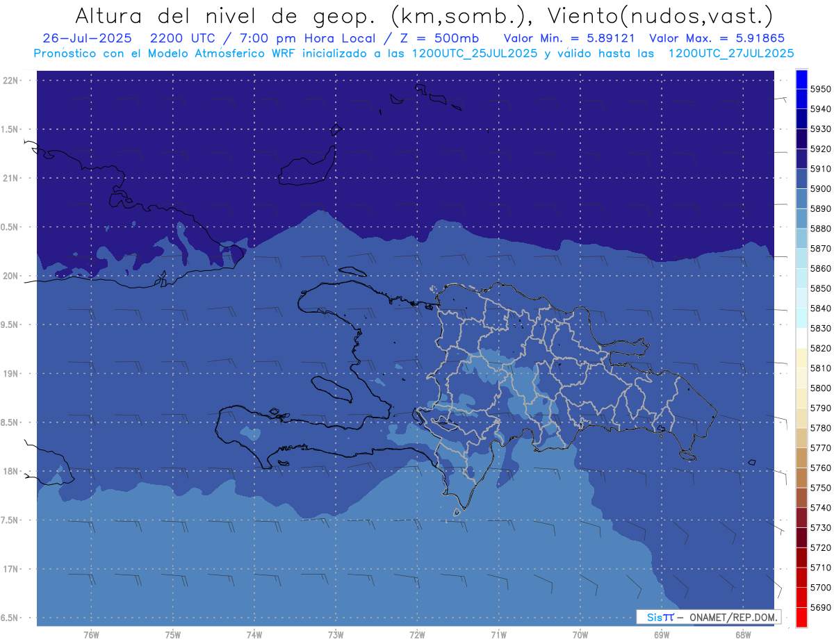Click the initialization time '1200UTC_25JUL2025'
Screen dimensions: 834x644
point(475,53)
